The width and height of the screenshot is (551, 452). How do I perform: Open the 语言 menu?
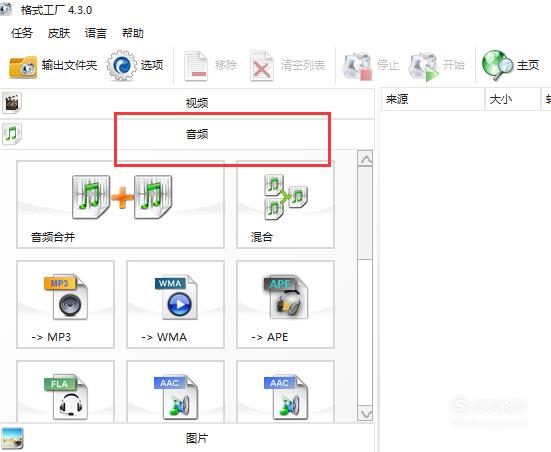[x=96, y=33]
